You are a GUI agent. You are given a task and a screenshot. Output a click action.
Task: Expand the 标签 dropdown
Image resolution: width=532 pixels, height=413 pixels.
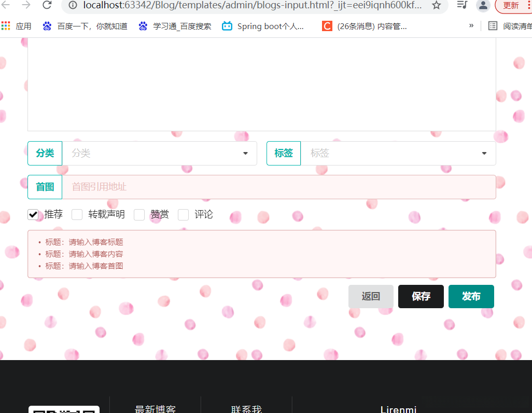(x=483, y=153)
